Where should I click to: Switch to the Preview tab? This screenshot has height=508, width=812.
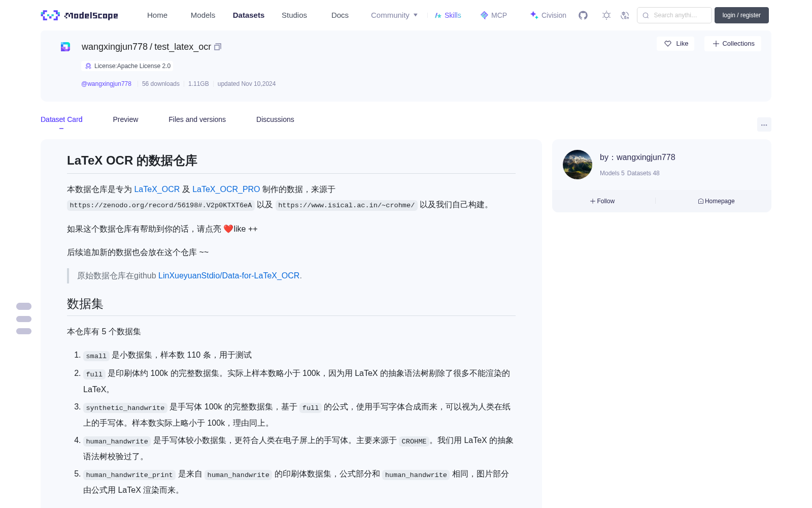pyautogui.click(x=125, y=119)
